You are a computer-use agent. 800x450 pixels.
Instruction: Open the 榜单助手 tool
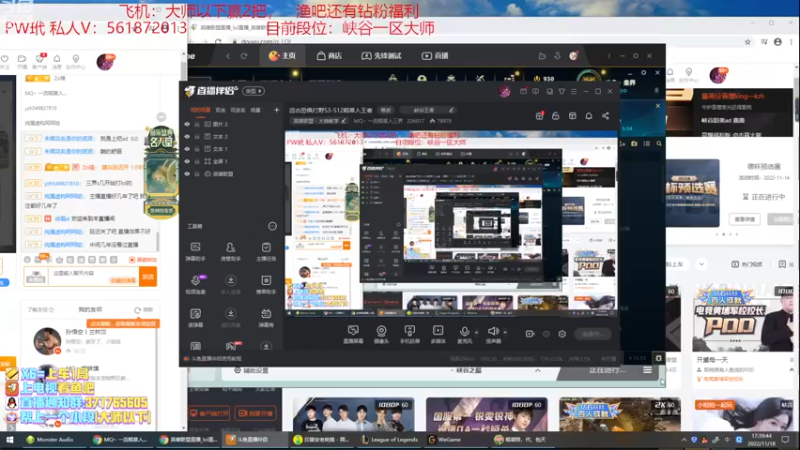266,285
